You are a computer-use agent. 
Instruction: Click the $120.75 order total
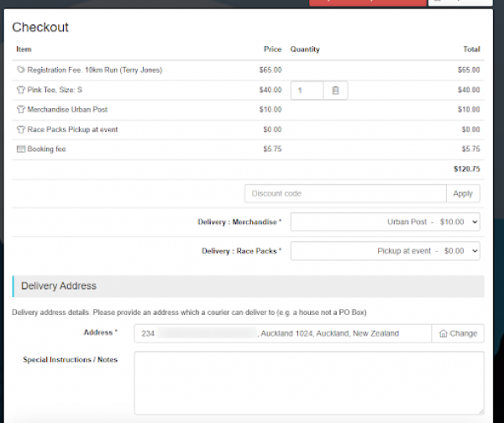tap(466, 169)
